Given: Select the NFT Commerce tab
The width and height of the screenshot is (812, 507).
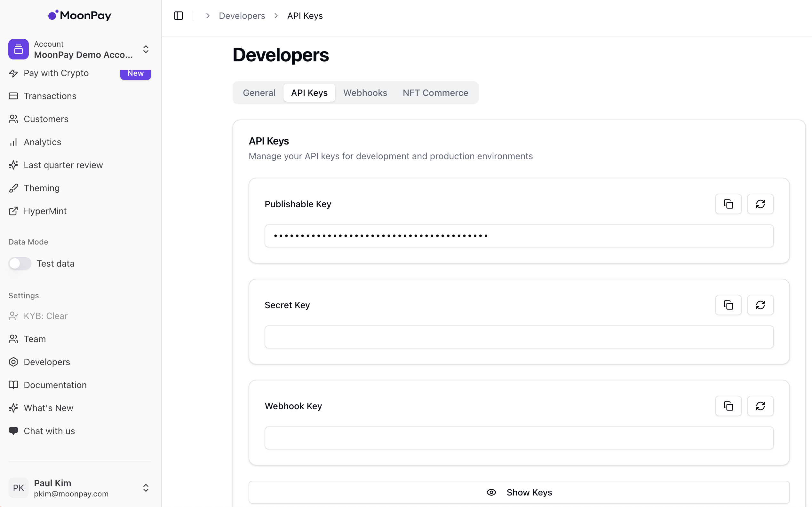Looking at the screenshot, I should coord(435,93).
